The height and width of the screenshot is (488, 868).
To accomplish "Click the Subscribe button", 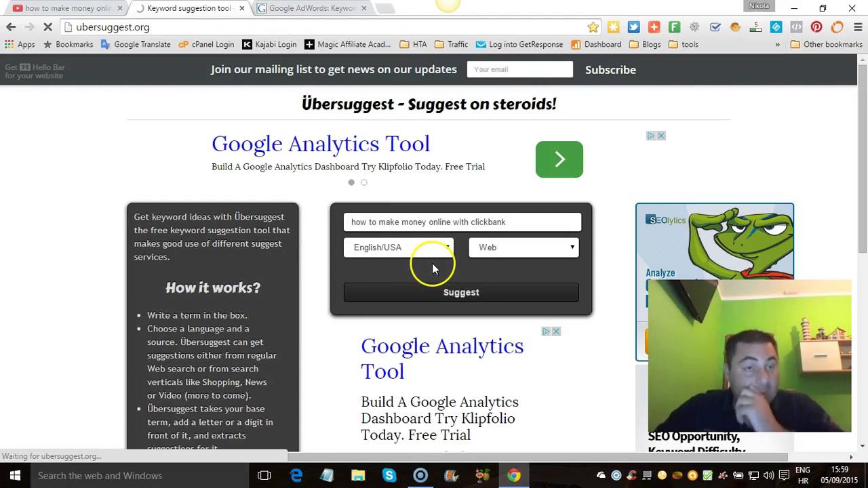I will 610,70.
